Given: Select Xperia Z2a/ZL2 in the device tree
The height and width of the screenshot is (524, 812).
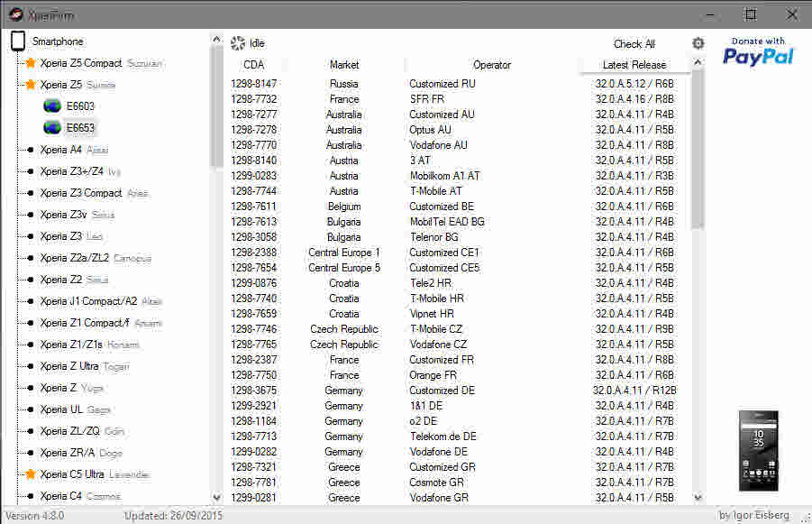Looking at the screenshot, I should click(75, 258).
